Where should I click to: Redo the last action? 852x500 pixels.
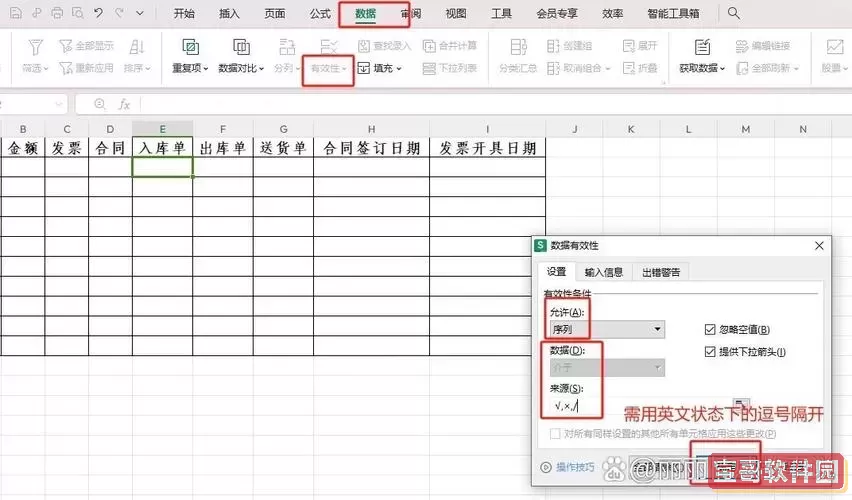[119, 13]
